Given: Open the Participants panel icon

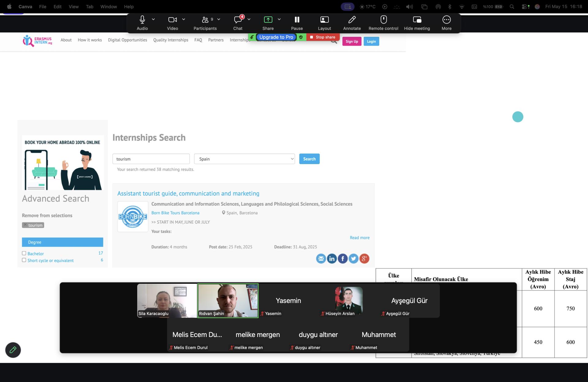Looking at the screenshot, I should (x=205, y=20).
